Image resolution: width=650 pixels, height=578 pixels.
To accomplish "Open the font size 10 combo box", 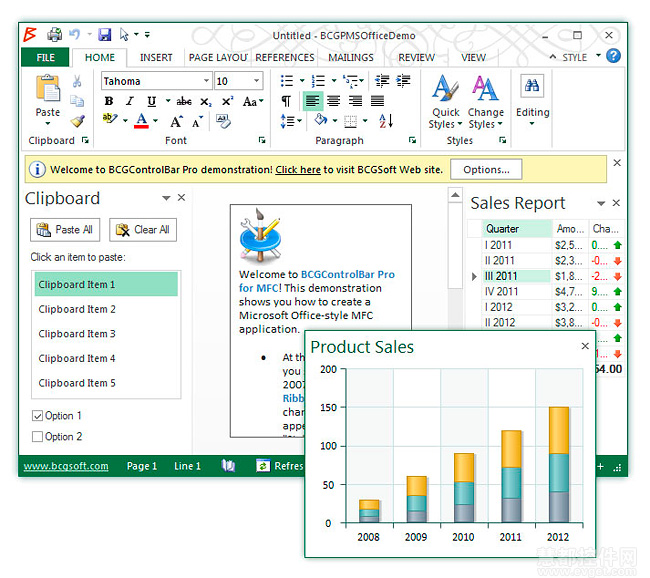I will [238, 81].
